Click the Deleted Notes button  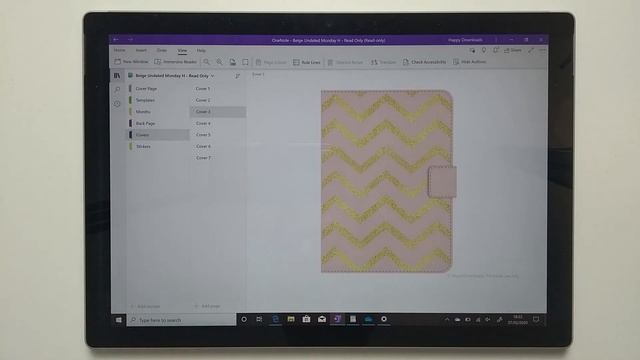(x=345, y=62)
